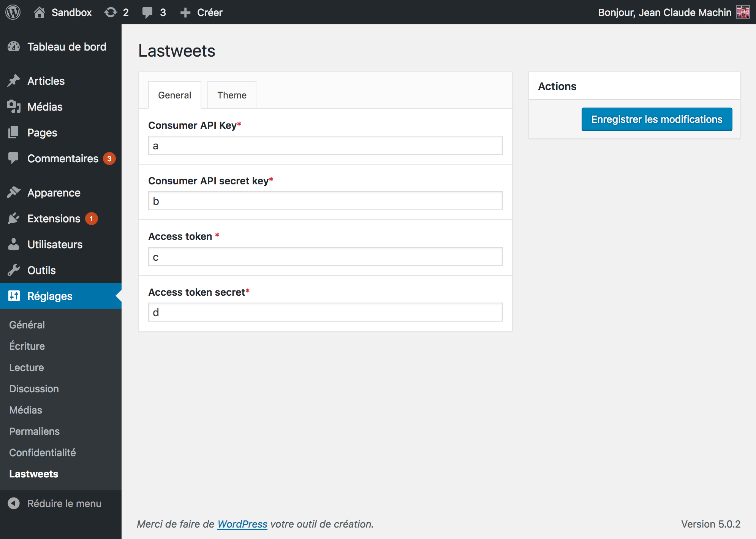
Task: Open the comments bubble icon in the top bar
Action: 147,12
